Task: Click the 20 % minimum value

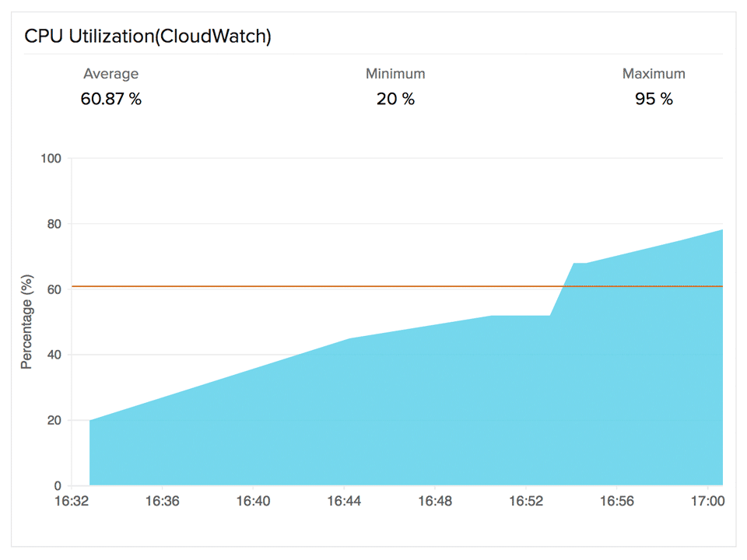Action: [x=395, y=100]
